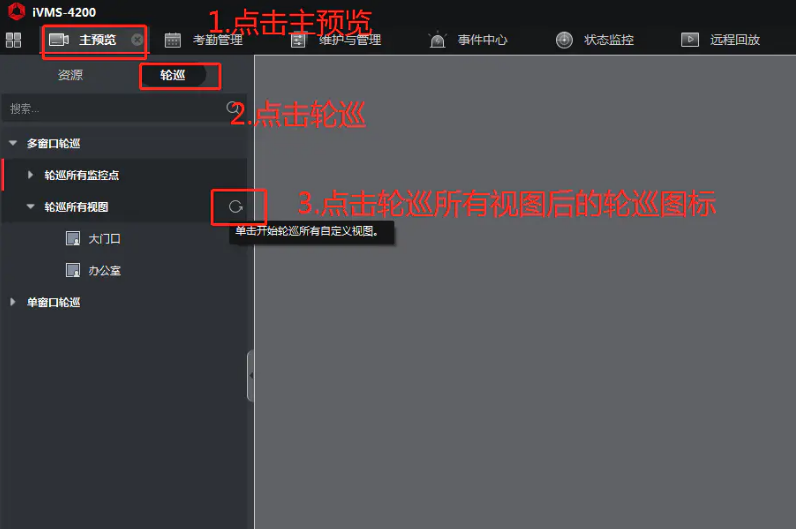Switch to the 轮巡 tab

[x=173, y=75]
